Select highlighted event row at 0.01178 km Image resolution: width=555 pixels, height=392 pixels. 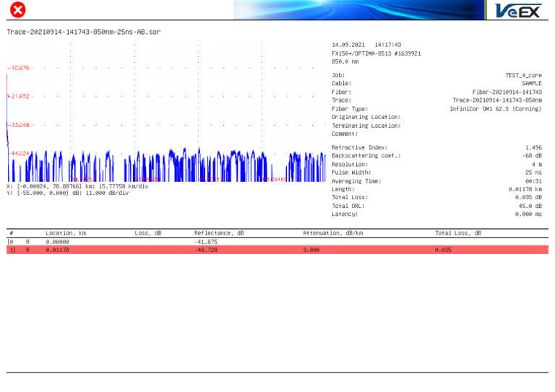click(277, 250)
